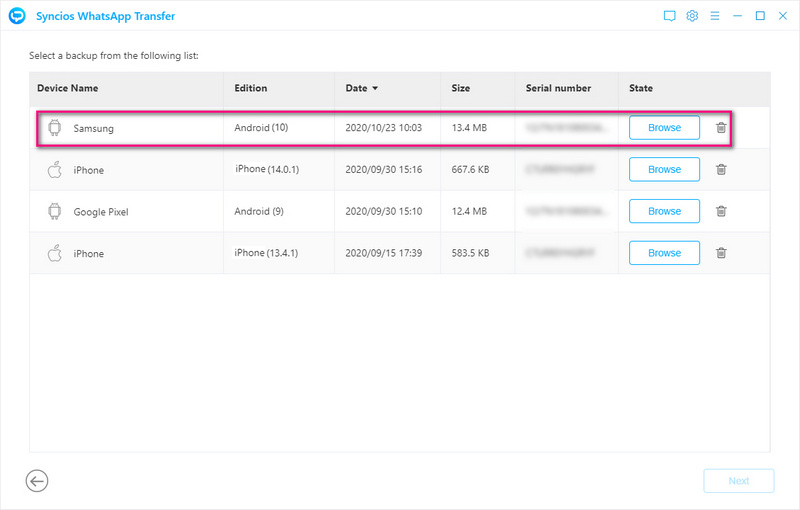Screen dimensions: 800x510
Task: Open the feedback message icon
Action: (669, 16)
